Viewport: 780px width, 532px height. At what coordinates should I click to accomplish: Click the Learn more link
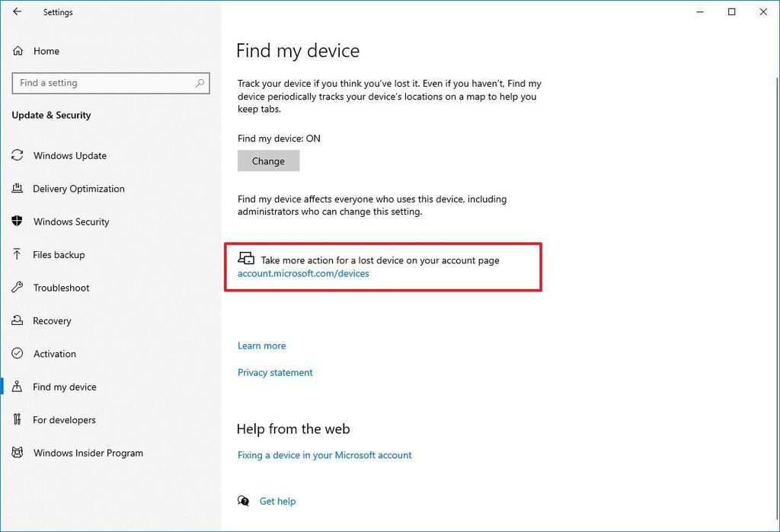pyautogui.click(x=261, y=346)
